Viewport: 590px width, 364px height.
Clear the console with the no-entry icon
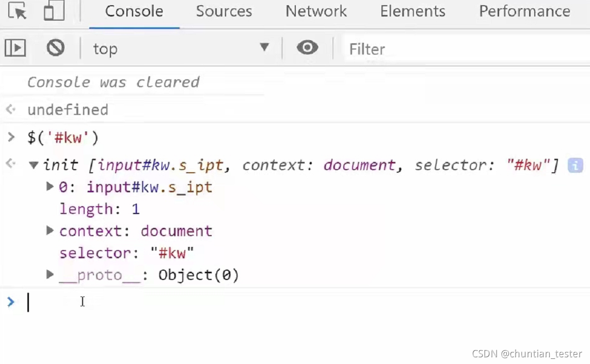tap(56, 47)
